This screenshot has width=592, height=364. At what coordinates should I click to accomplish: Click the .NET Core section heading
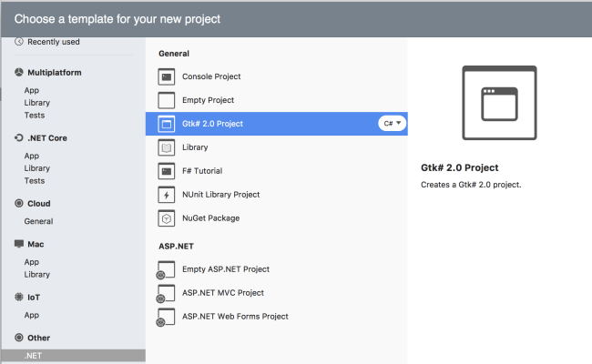tap(47, 138)
